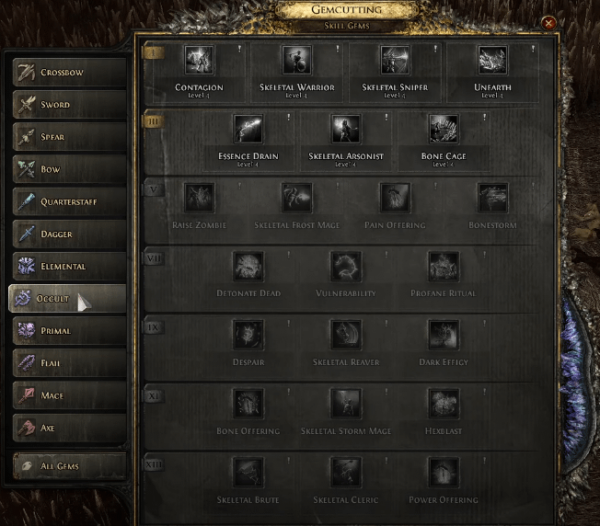The width and height of the screenshot is (600, 526).
Task: Pick the Skeletal Sniper gem icon
Action: tap(395, 60)
